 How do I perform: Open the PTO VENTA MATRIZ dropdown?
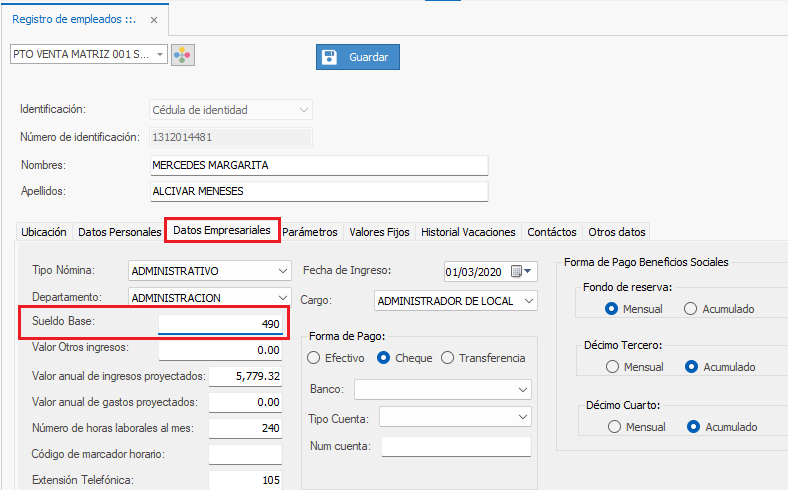(x=161, y=55)
